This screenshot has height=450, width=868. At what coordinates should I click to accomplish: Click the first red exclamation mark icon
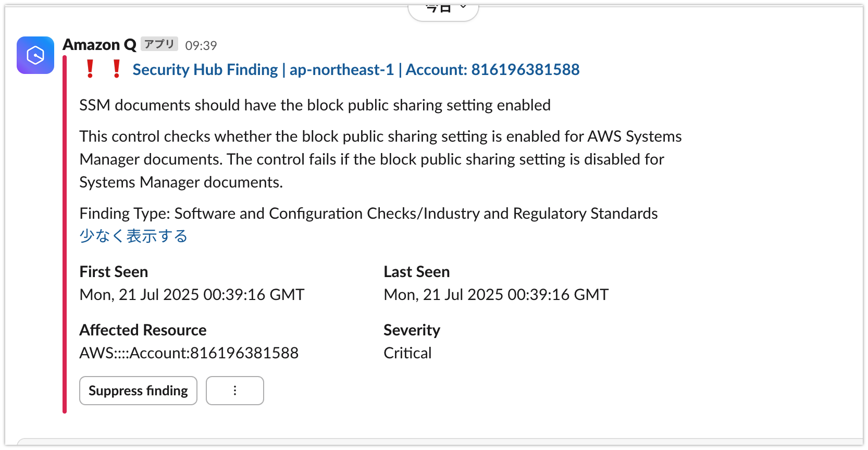point(90,69)
